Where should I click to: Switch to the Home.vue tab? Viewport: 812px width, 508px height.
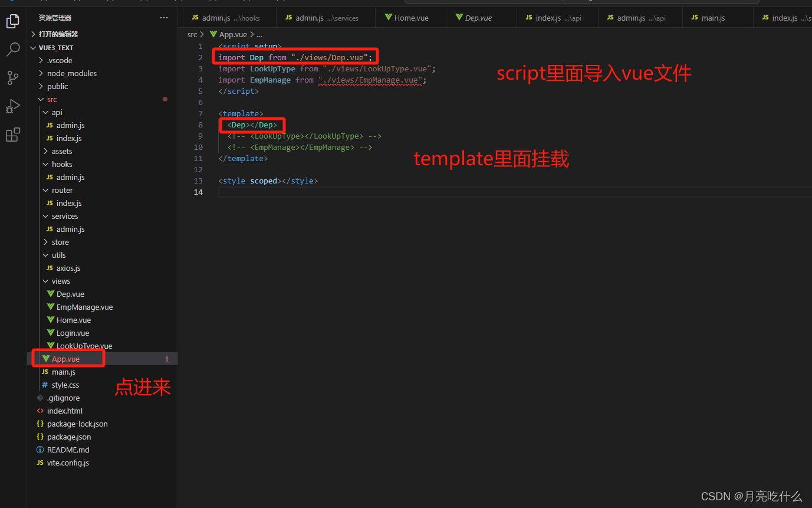click(410, 18)
